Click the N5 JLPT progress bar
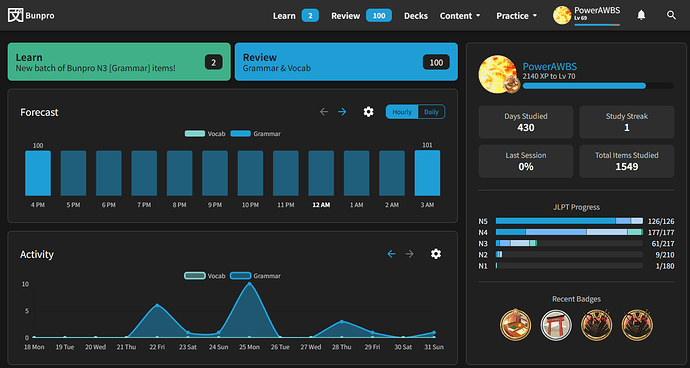The height and width of the screenshot is (368, 690). coord(569,221)
